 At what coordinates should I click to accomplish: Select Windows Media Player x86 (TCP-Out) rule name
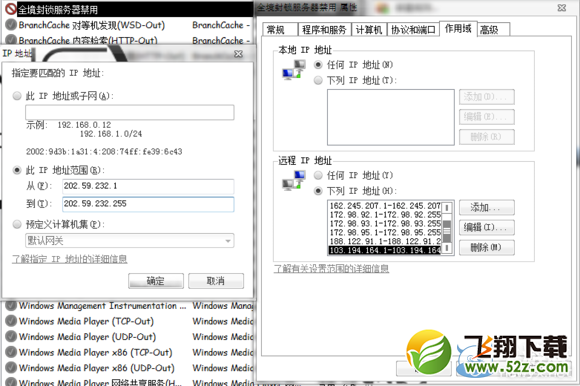(x=95, y=352)
